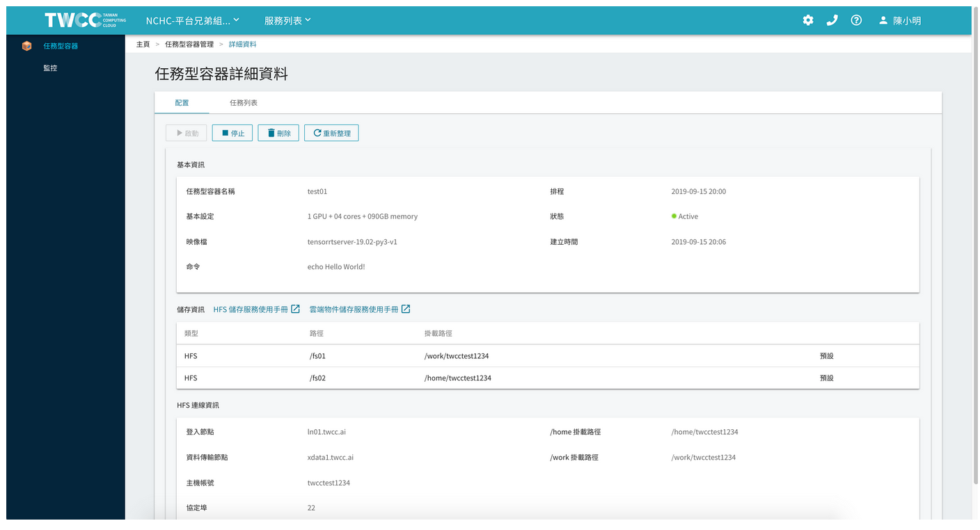Click the /home 掛載路徑 value /home/twcctest1234
This screenshot has height=530, width=980.
704,432
